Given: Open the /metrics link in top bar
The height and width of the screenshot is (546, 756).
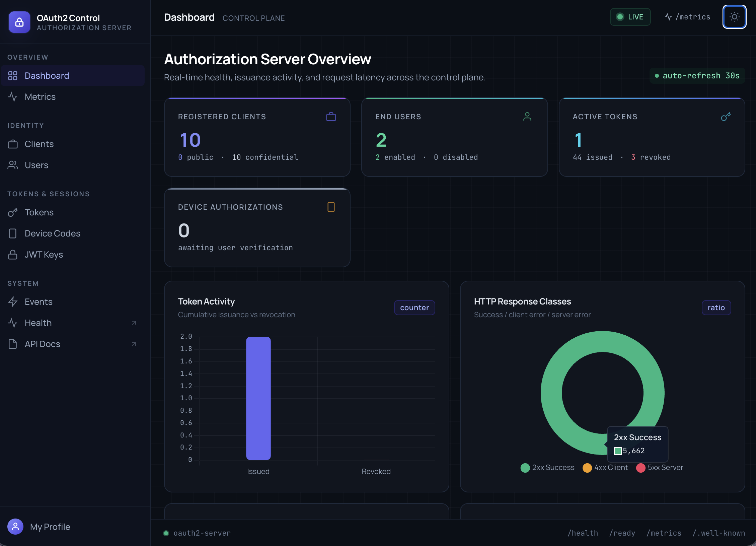Looking at the screenshot, I should pos(687,17).
